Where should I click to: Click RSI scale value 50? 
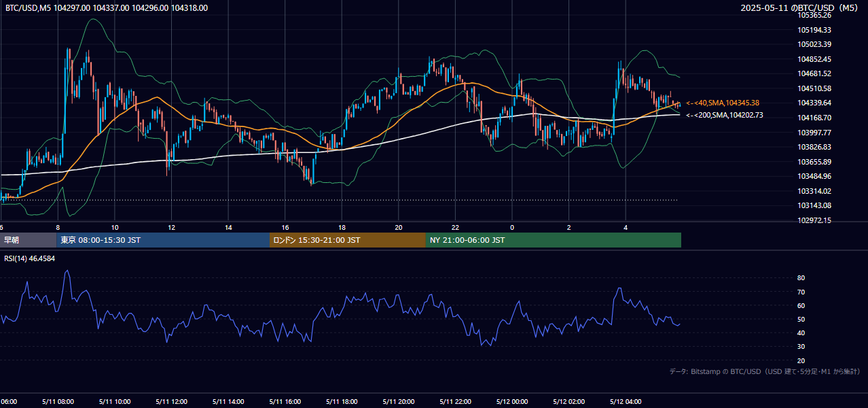[x=801, y=319]
